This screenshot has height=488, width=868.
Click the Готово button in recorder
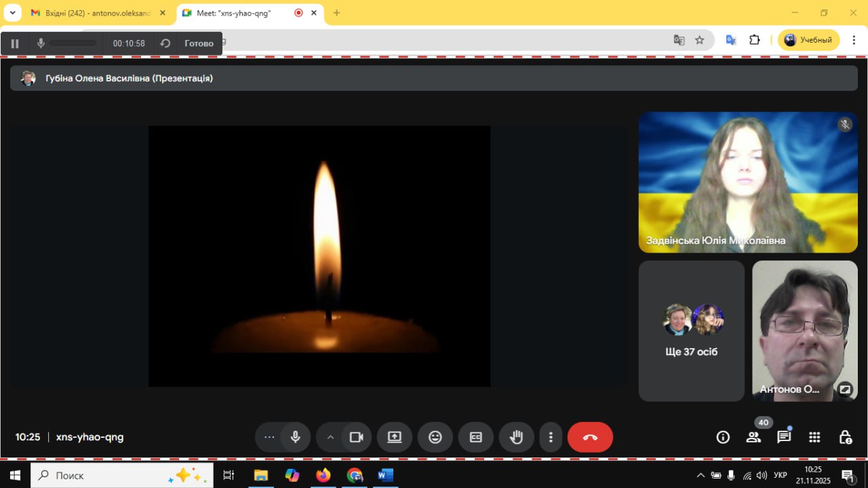199,43
